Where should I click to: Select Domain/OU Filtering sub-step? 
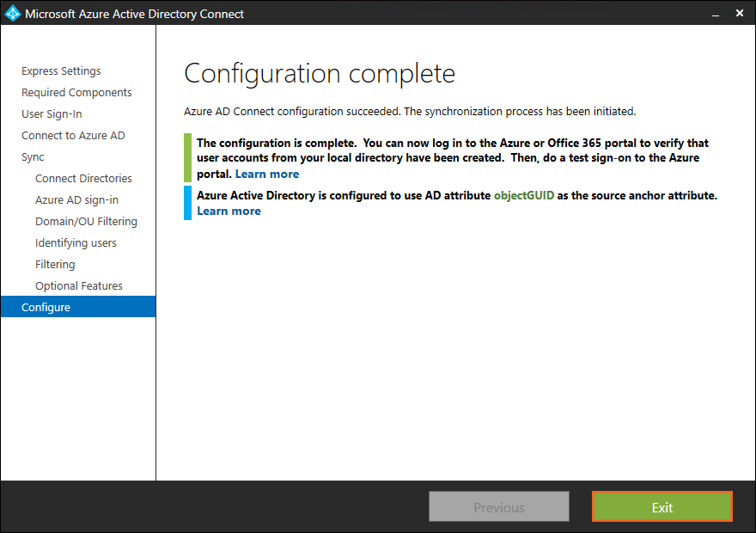pos(86,222)
